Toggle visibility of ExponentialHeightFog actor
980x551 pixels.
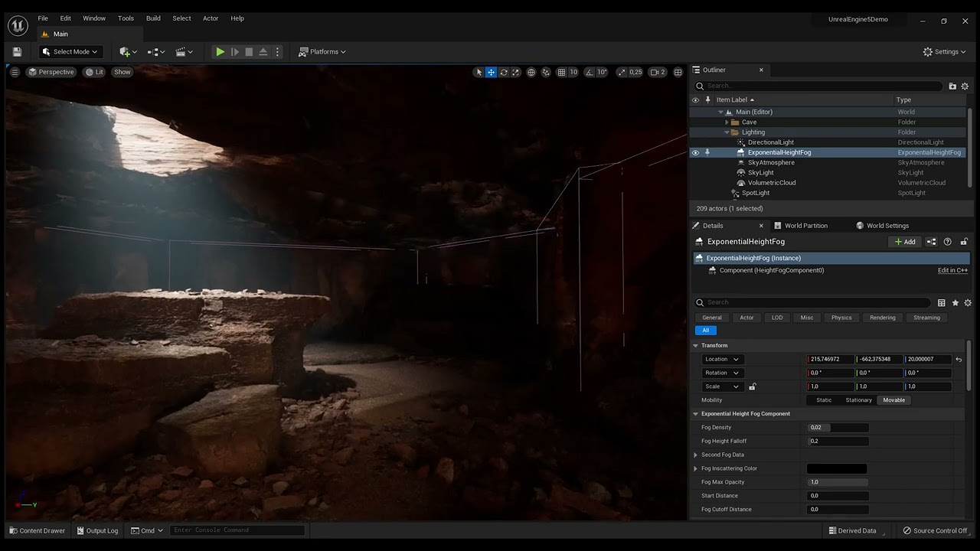point(695,152)
